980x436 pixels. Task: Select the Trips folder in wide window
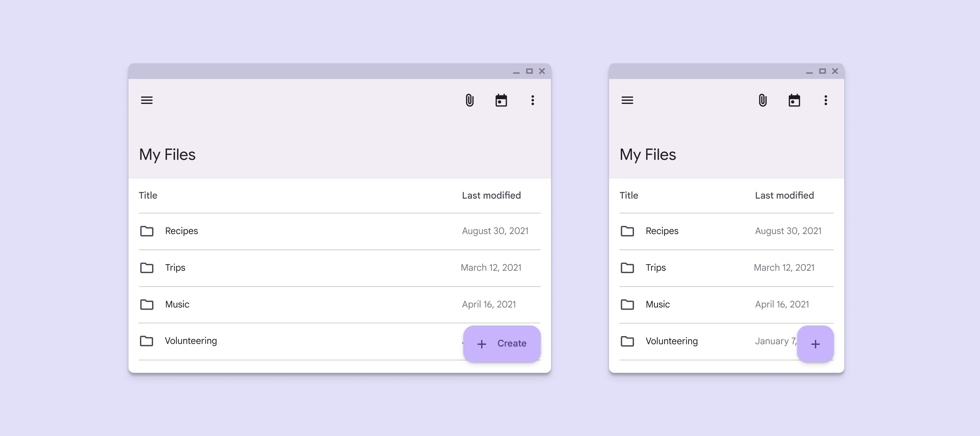click(175, 268)
